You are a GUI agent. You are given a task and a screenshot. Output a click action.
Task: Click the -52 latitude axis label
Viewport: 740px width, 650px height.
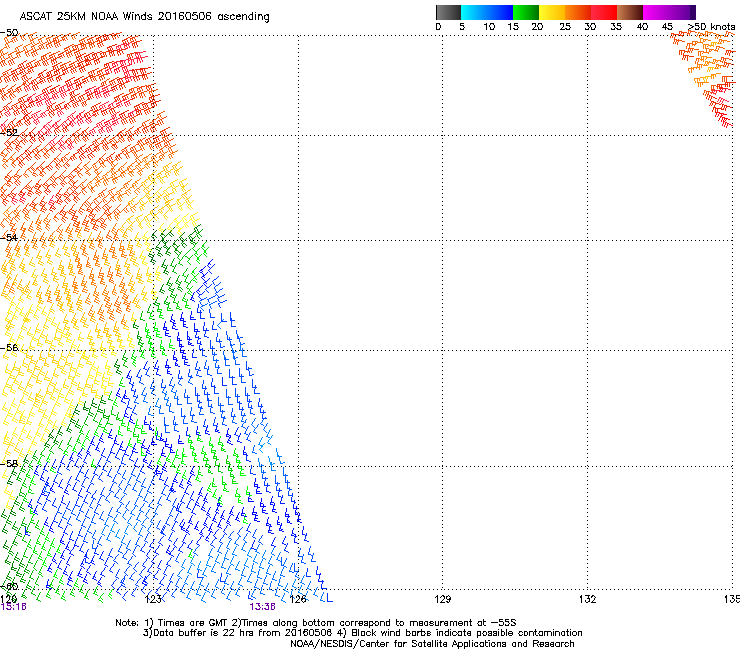pyautogui.click(x=9, y=133)
